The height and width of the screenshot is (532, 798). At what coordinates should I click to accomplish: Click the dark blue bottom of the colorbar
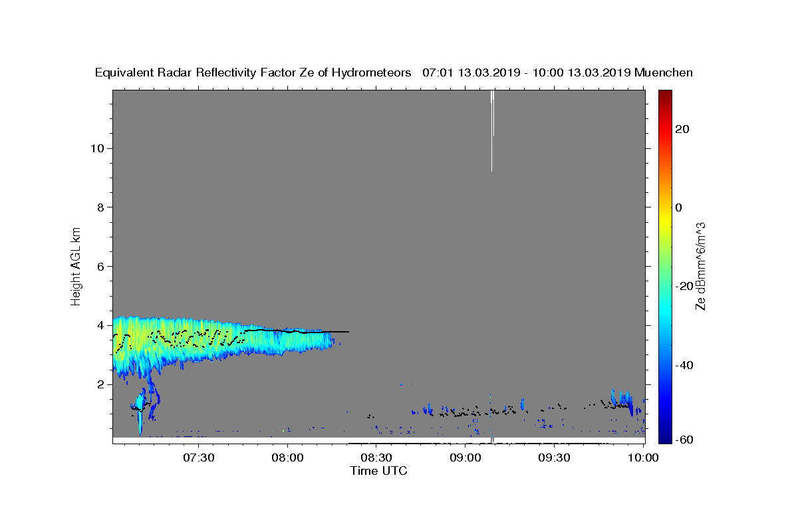(664, 436)
